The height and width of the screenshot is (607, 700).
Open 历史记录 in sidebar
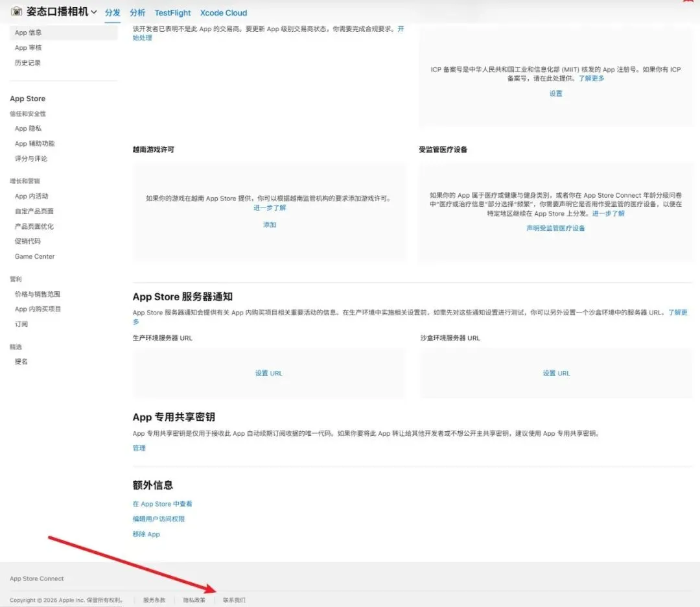click(28, 63)
